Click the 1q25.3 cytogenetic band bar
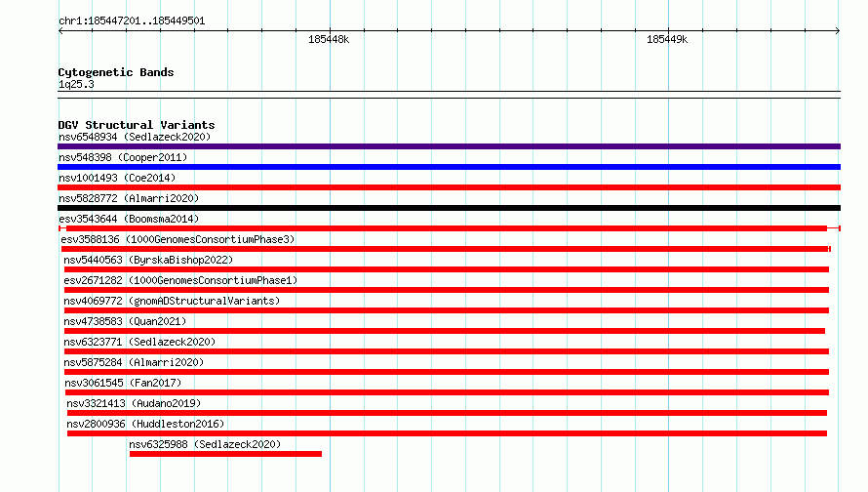Screen dimensions: 868x492 click(449, 95)
